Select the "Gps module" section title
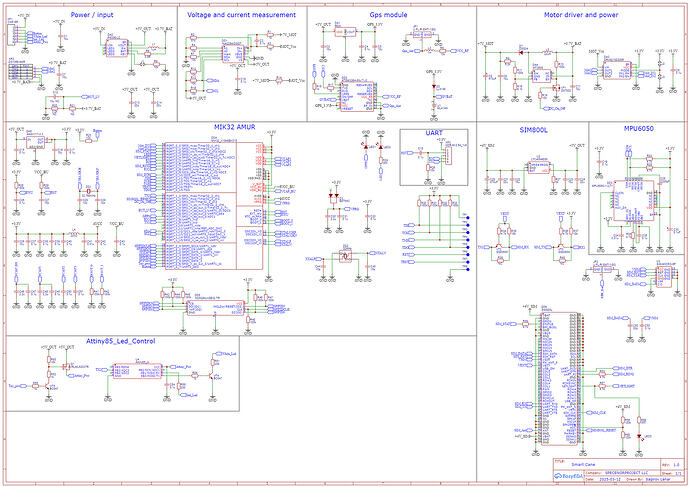 [x=388, y=15]
